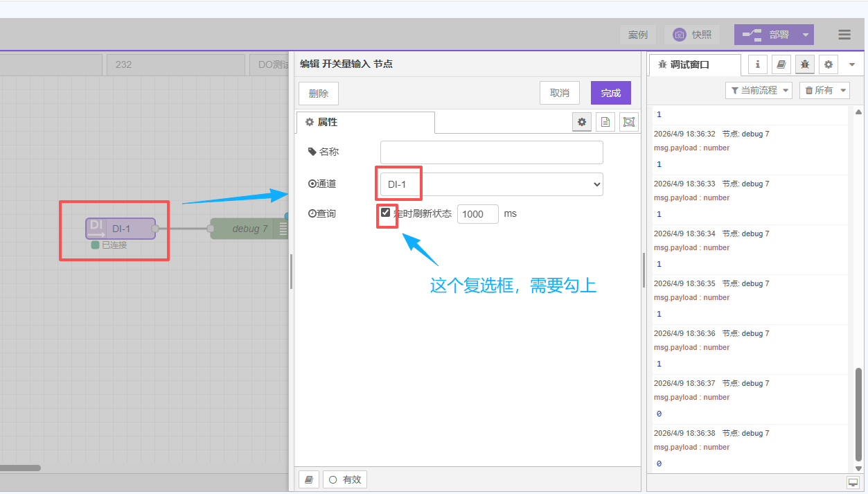
Task: Expand the deploy button dropdown arrow
Action: point(805,35)
